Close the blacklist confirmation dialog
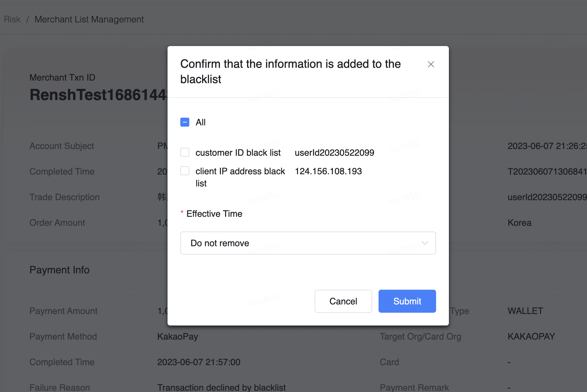The image size is (587, 392). tap(431, 64)
